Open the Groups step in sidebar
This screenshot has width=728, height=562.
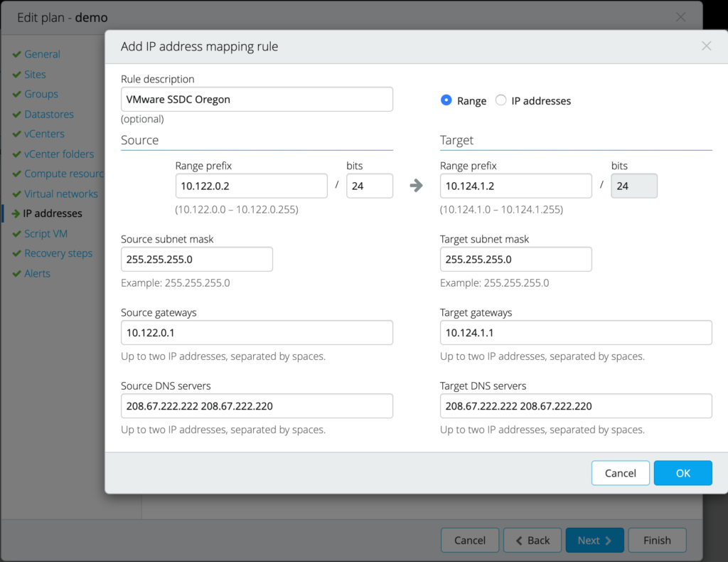pos(41,95)
